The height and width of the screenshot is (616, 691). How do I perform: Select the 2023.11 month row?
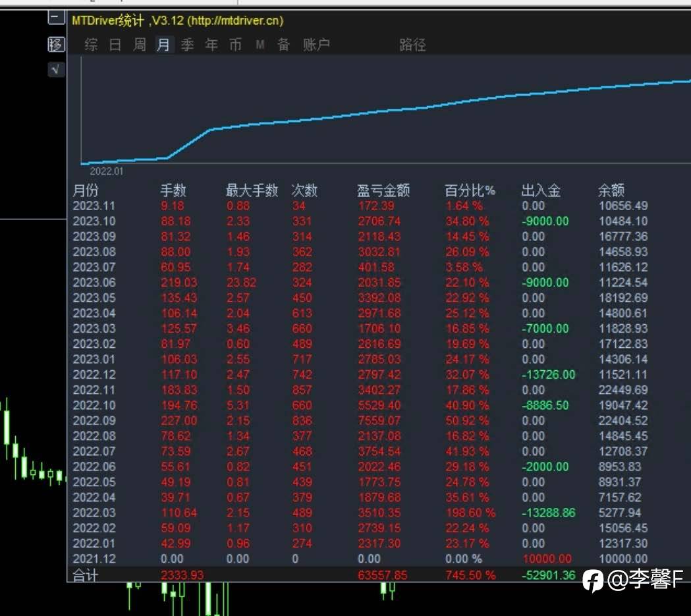[x=360, y=206]
